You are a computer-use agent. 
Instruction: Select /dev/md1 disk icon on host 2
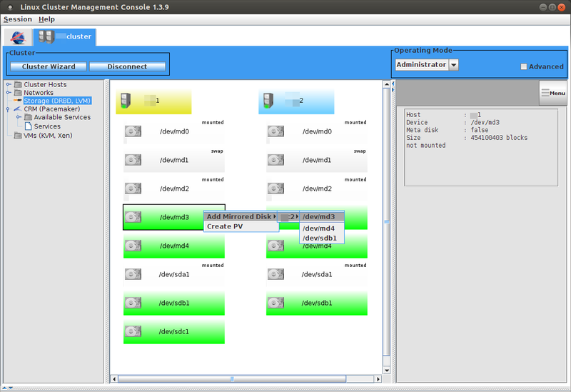pyautogui.click(x=276, y=159)
